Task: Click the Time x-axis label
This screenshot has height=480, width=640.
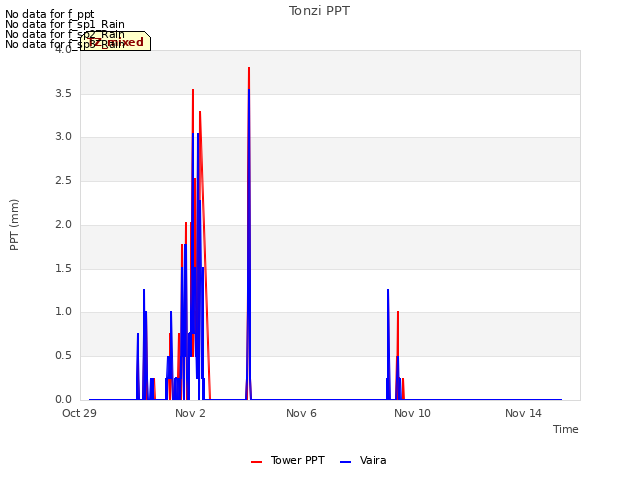Action: (x=566, y=429)
